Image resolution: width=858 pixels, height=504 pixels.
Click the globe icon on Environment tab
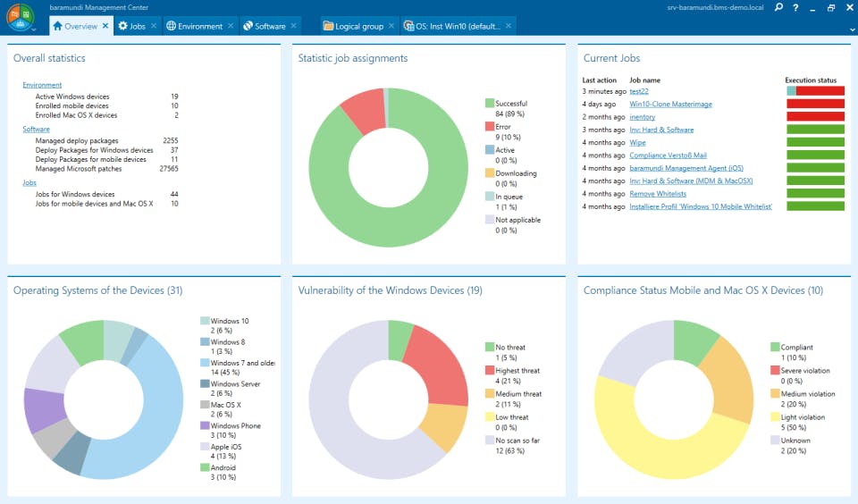[172, 26]
